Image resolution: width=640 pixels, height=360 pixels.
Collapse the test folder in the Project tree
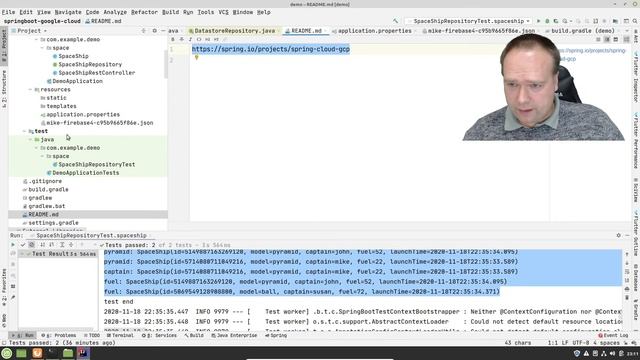(24, 131)
